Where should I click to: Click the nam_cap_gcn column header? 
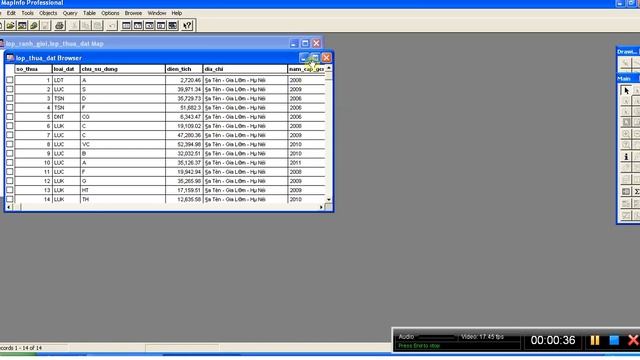click(x=306, y=69)
